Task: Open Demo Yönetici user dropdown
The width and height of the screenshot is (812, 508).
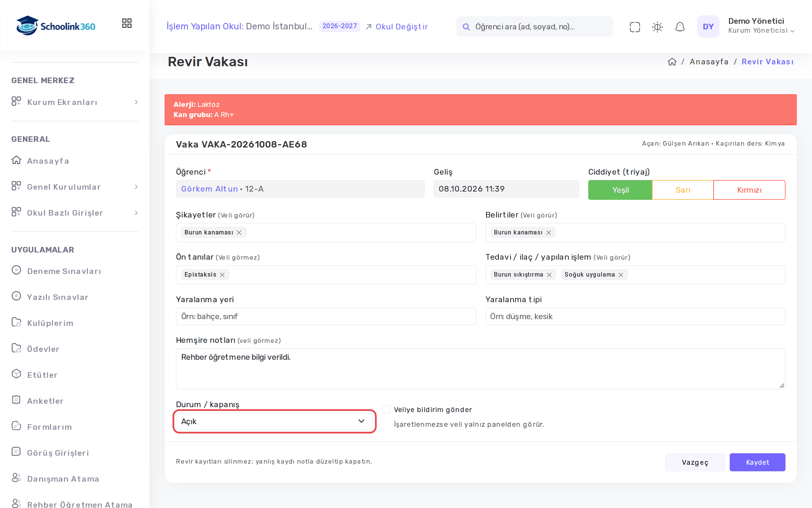Action: click(x=761, y=26)
